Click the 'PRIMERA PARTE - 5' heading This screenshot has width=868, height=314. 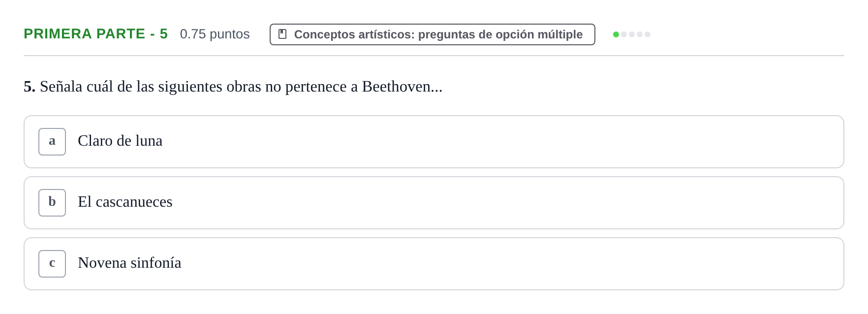(x=96, y=33)
